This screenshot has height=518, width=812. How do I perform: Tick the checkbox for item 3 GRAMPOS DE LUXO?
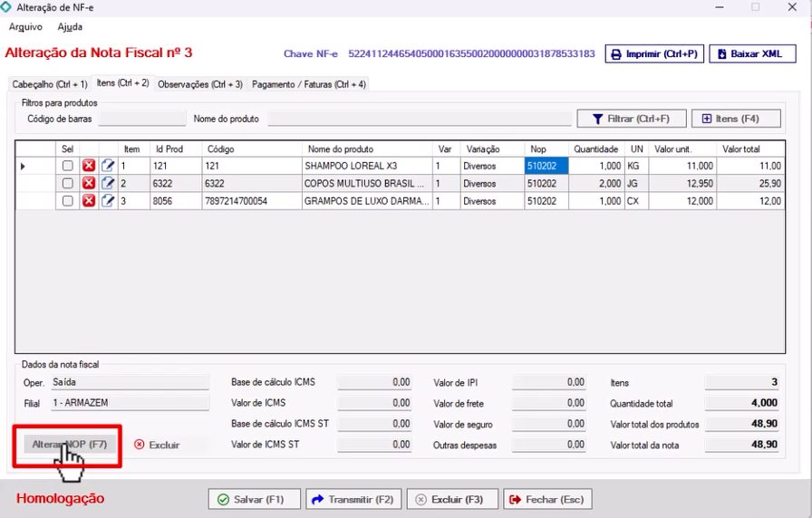pos(67,200)
